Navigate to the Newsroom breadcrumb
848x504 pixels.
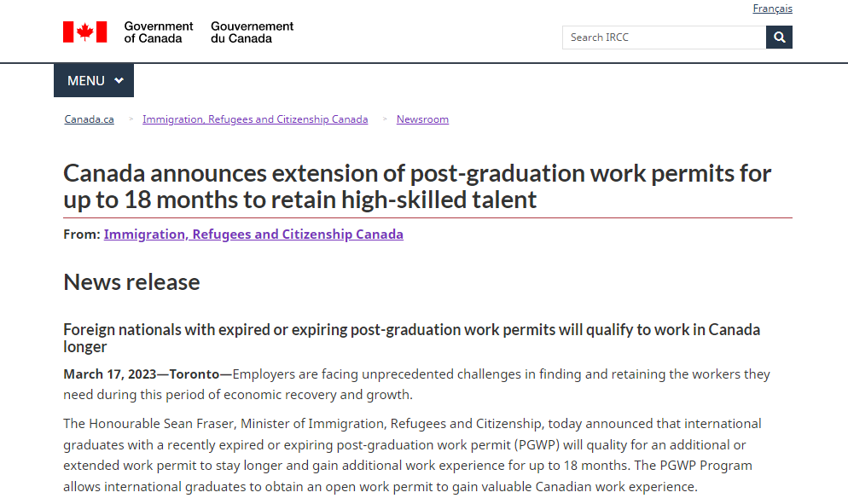point(422,119)
